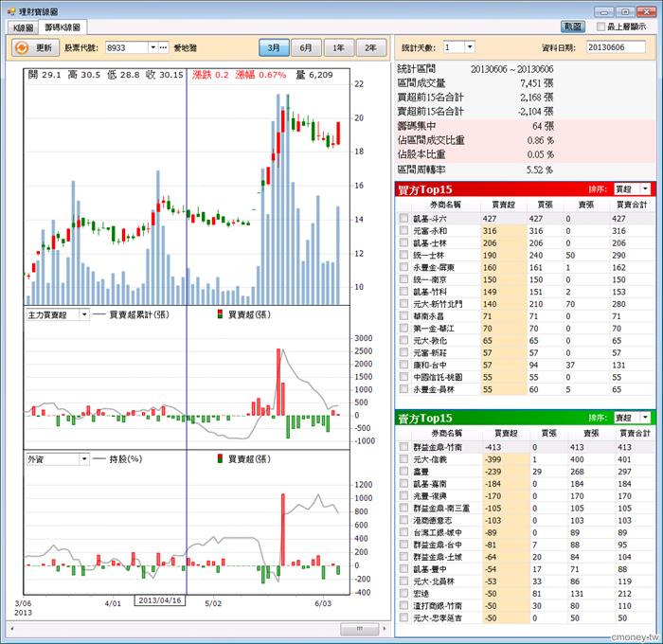
Task: Expand the stock code 8933 dropdown
Action: [153, 47]
